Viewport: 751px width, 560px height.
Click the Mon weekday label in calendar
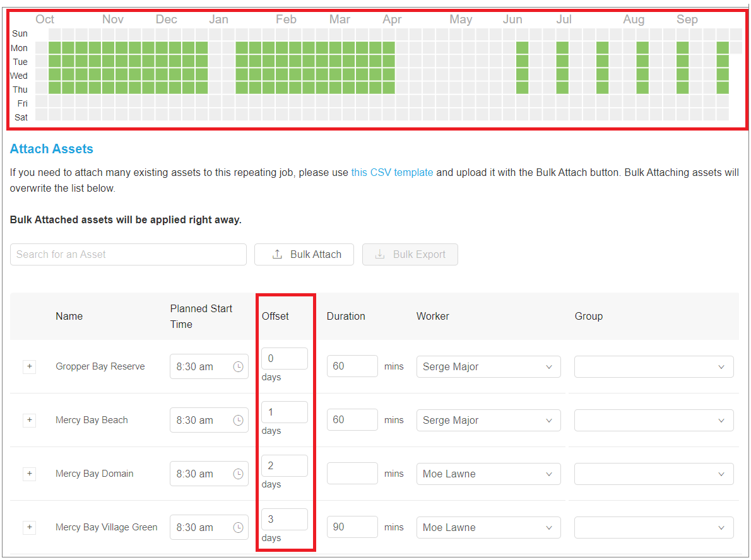coord(19,48)
